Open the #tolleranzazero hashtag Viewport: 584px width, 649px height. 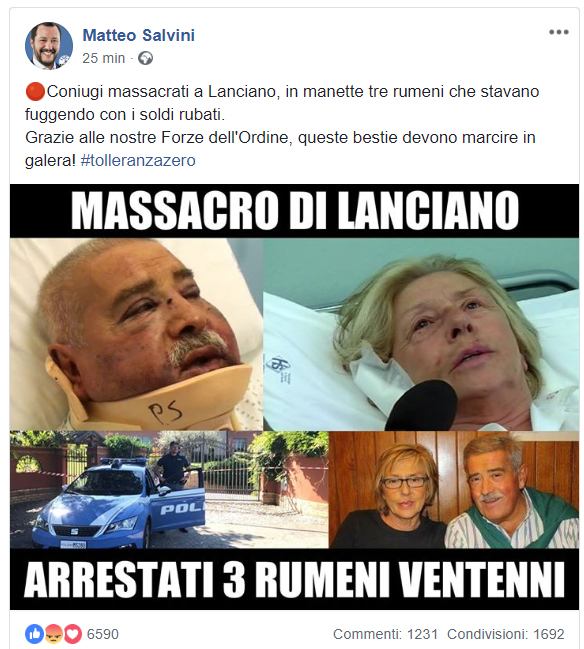(x=138, y=161)
